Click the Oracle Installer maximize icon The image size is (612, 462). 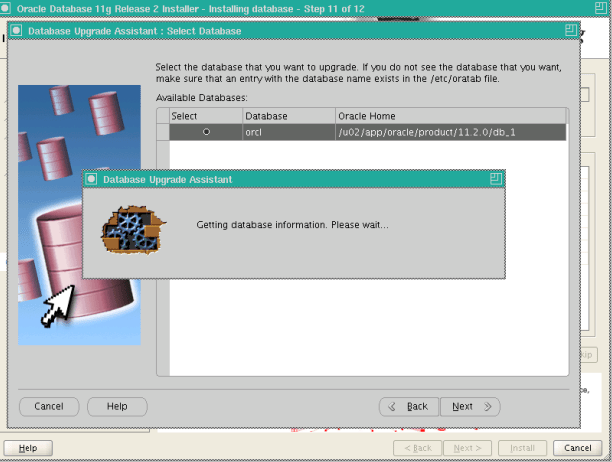pos(601,8)
